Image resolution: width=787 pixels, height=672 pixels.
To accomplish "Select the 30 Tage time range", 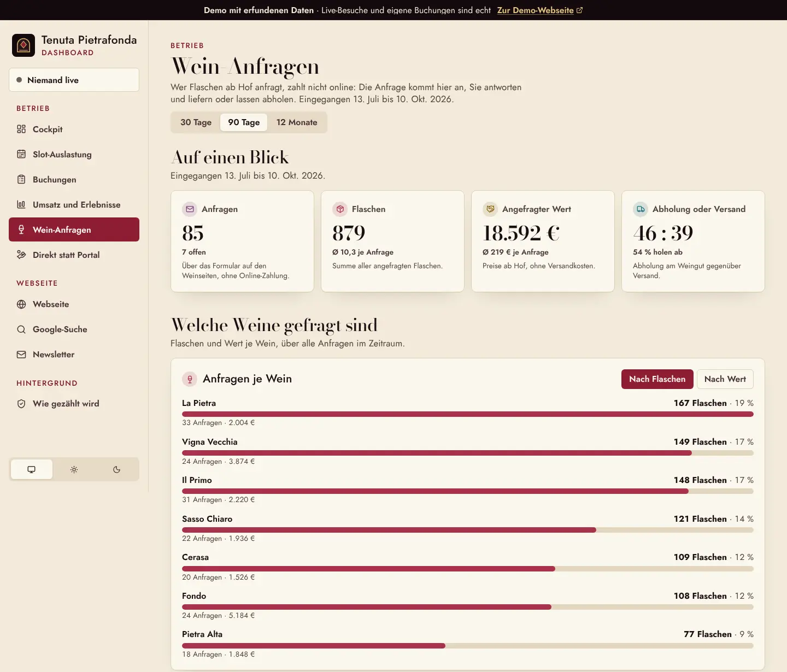I will point(196,122).
